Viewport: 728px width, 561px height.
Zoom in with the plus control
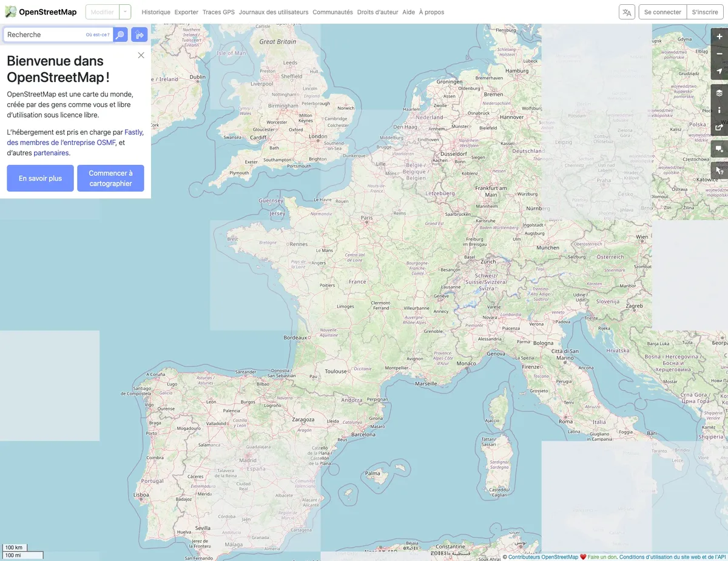720,36
